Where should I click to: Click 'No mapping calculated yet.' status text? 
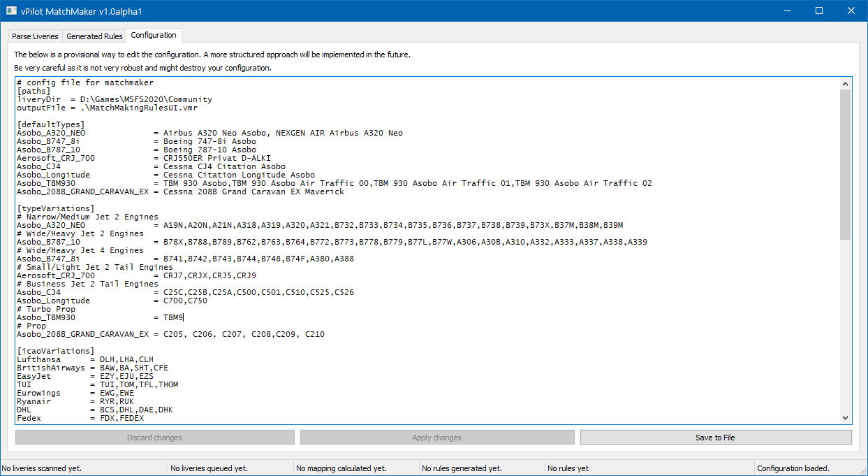coord(341,468)
